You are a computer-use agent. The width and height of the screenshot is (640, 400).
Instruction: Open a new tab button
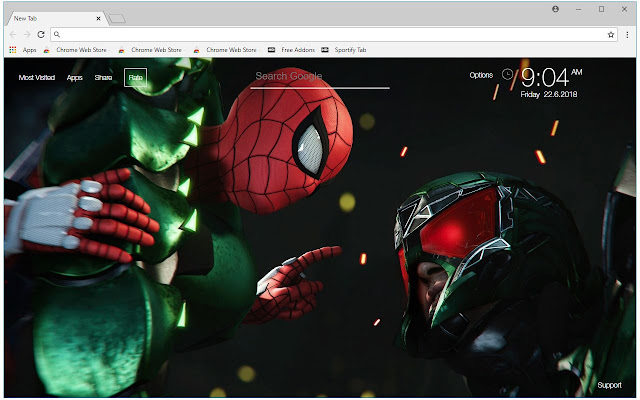pos(117,18)
